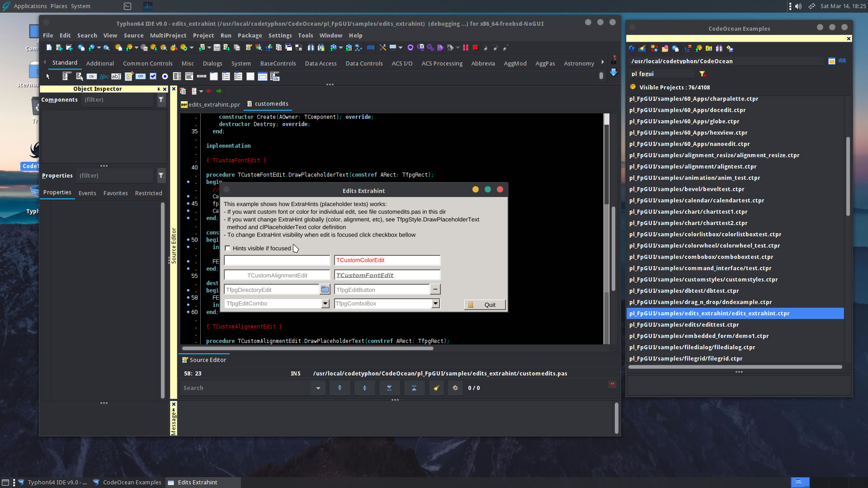
Task: Click the directory browse folder icon
Action: [325, 290]
